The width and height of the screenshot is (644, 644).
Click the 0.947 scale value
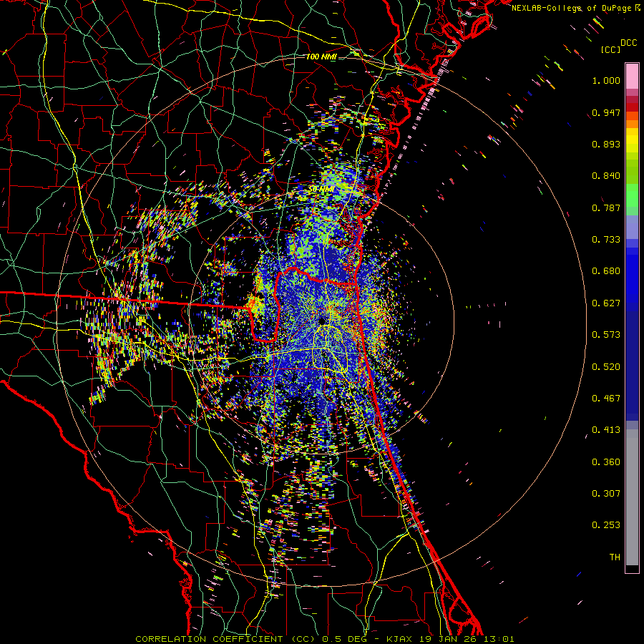pyautogui.click(x=606, y=112)
